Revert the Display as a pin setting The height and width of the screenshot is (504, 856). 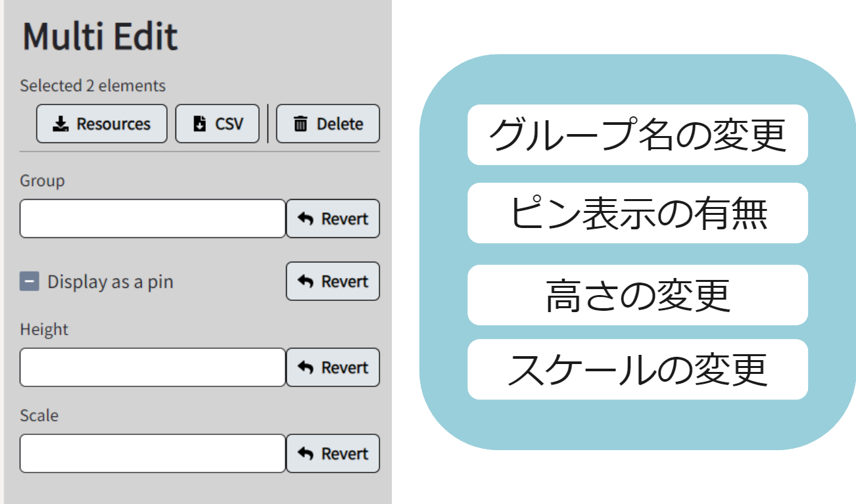tap(333, 281)
